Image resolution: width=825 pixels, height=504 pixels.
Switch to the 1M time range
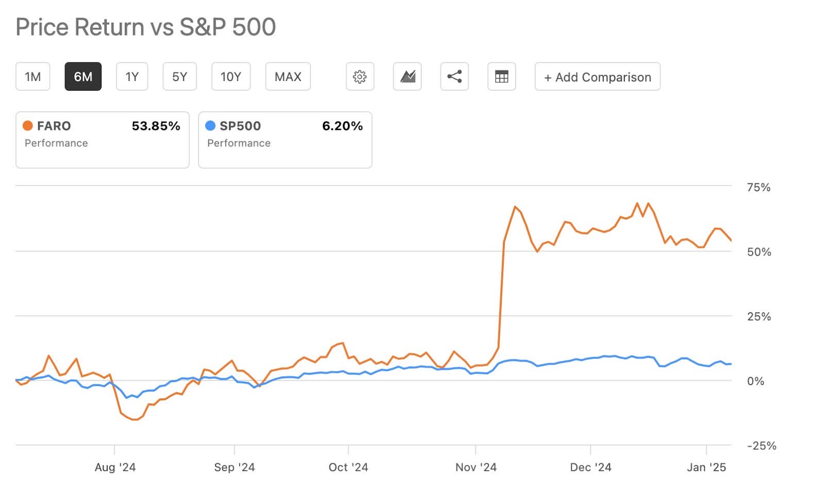pyautogui.click(x=32, y=76)
